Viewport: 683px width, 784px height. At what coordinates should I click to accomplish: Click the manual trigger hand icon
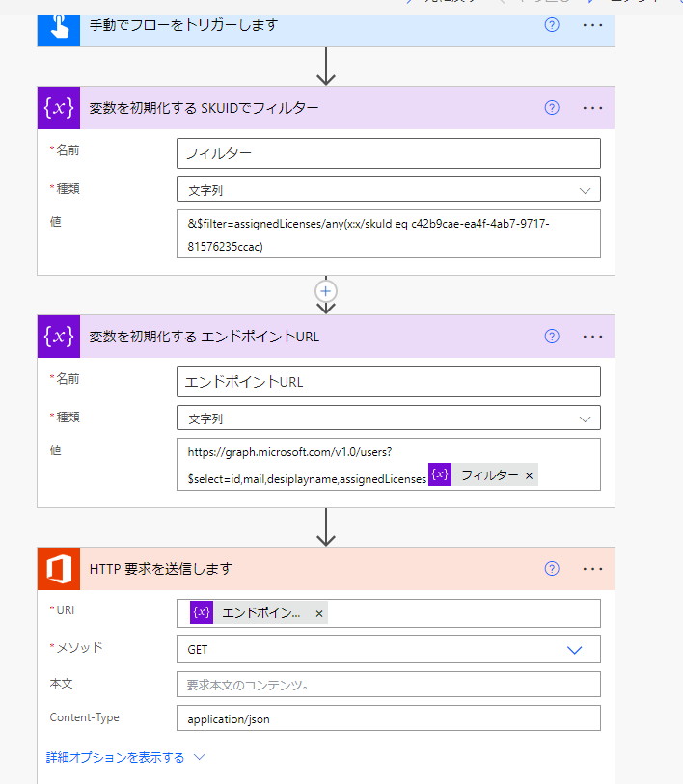tap(59, 28)
